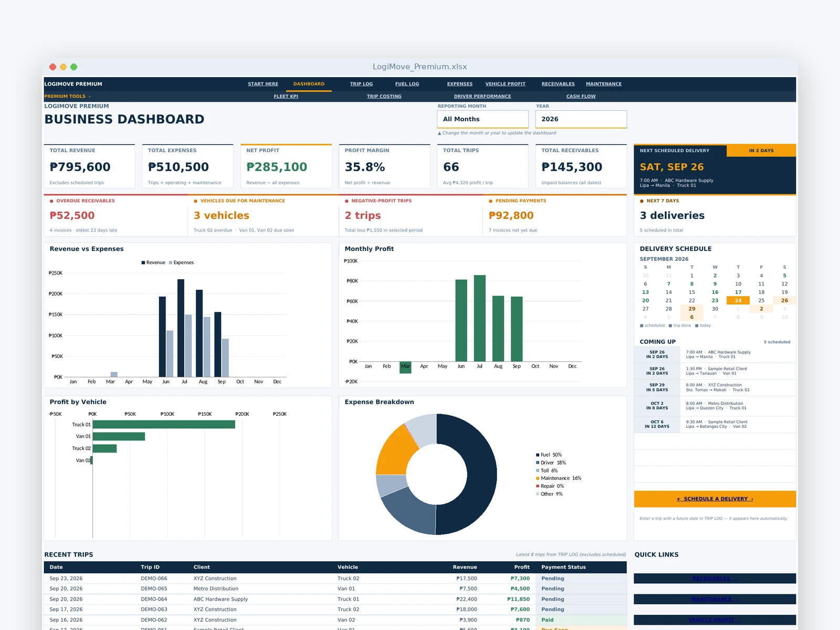Click the Schedule a Delivery button

pyautogui.click(x=715, y=499)
